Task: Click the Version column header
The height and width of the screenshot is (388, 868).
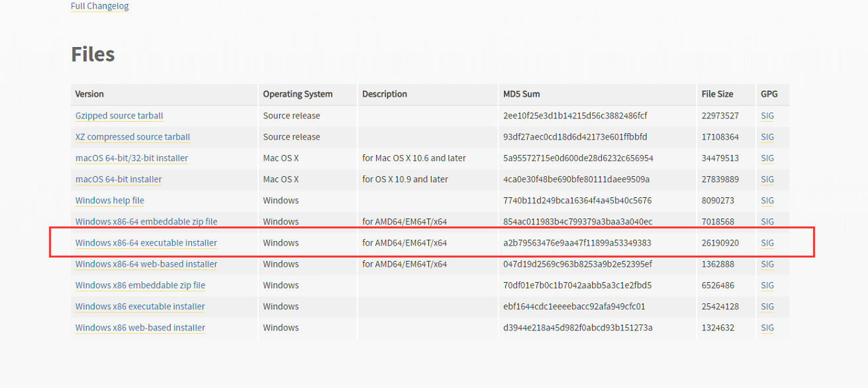Action: (x=89, y=94)
